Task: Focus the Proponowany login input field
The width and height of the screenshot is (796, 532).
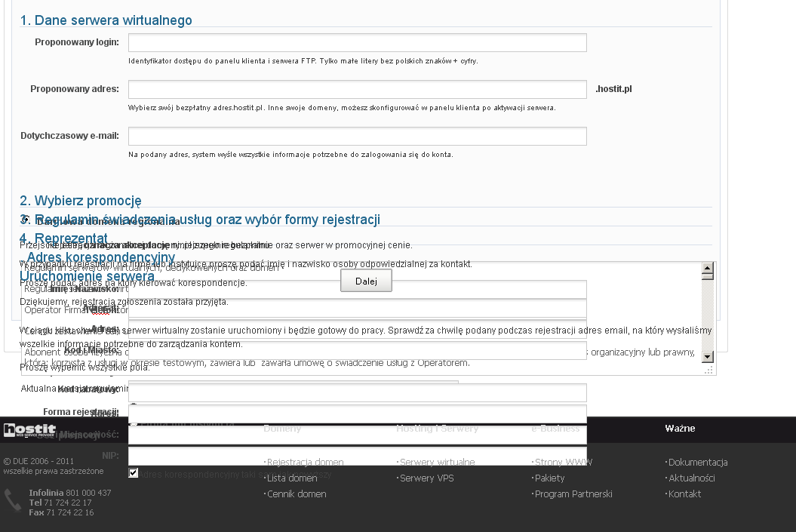Action: [x=357, y=43]
